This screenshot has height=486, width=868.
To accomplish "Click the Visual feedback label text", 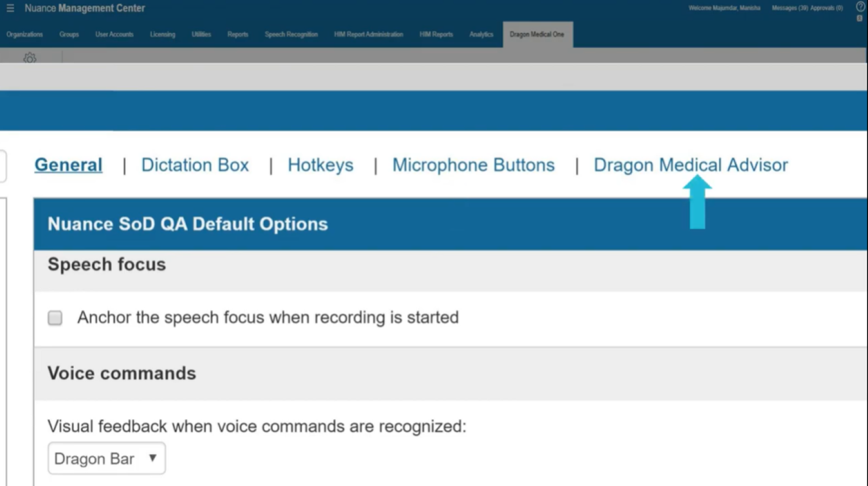I will click(x=257, y=427).
